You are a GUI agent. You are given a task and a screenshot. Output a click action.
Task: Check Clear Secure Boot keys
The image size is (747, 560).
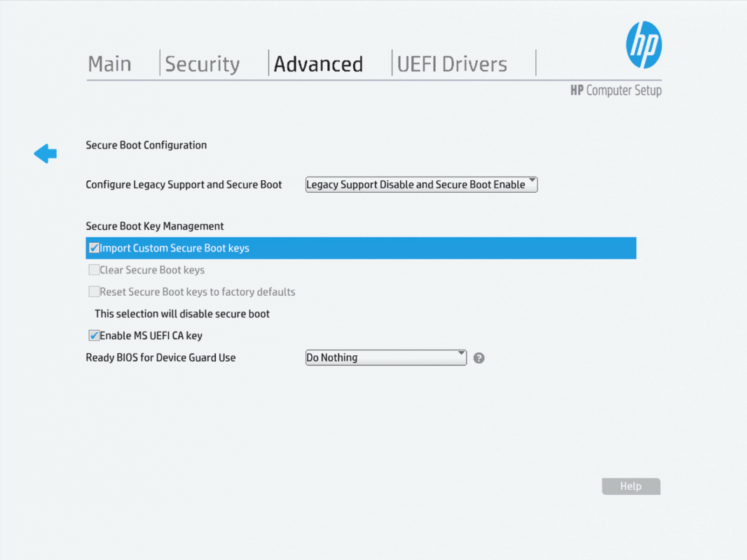(94, 270)
